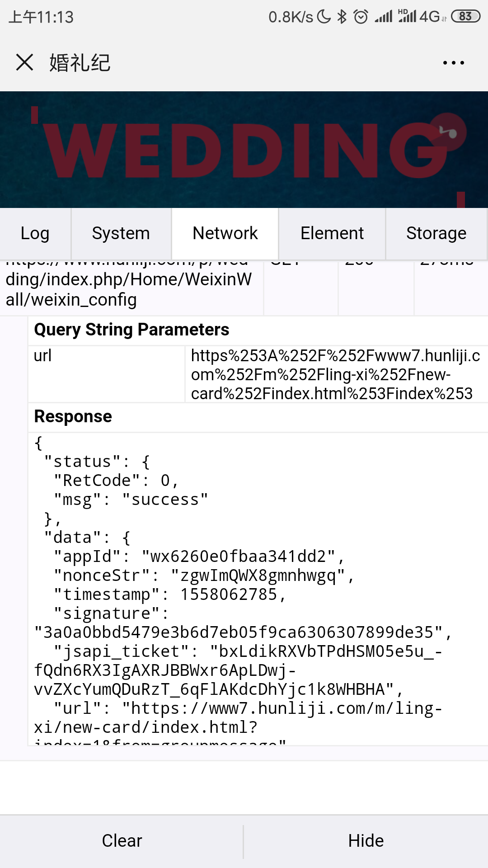Screen dimensions: 488x868
Task: Switch to the Log tab
Action: point(35,233)
